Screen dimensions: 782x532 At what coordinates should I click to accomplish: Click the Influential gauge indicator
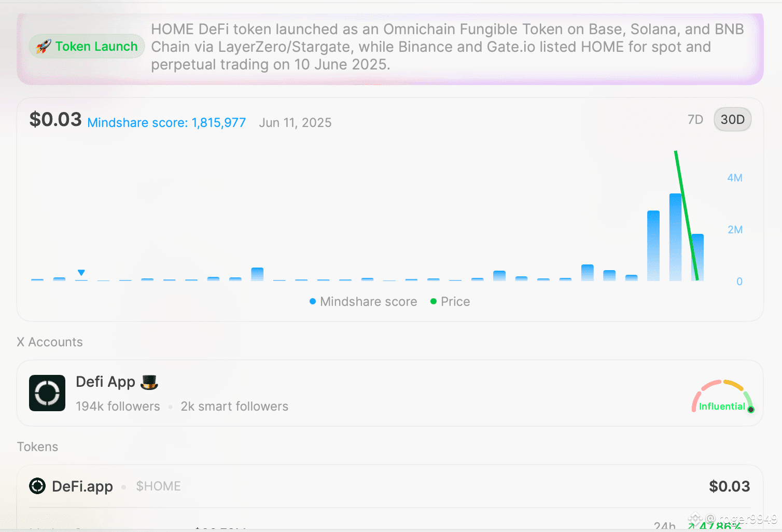tap(722, 397)
